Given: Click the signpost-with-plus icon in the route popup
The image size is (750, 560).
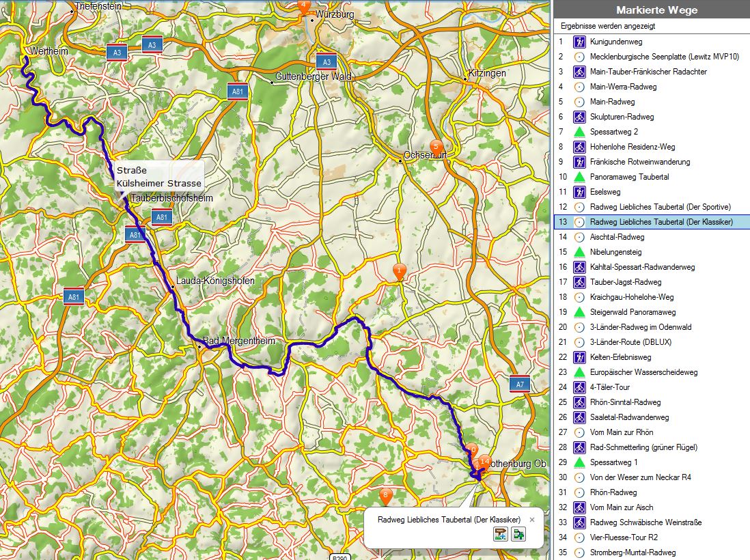Looking at the screenshot, I should coord(500,535).
